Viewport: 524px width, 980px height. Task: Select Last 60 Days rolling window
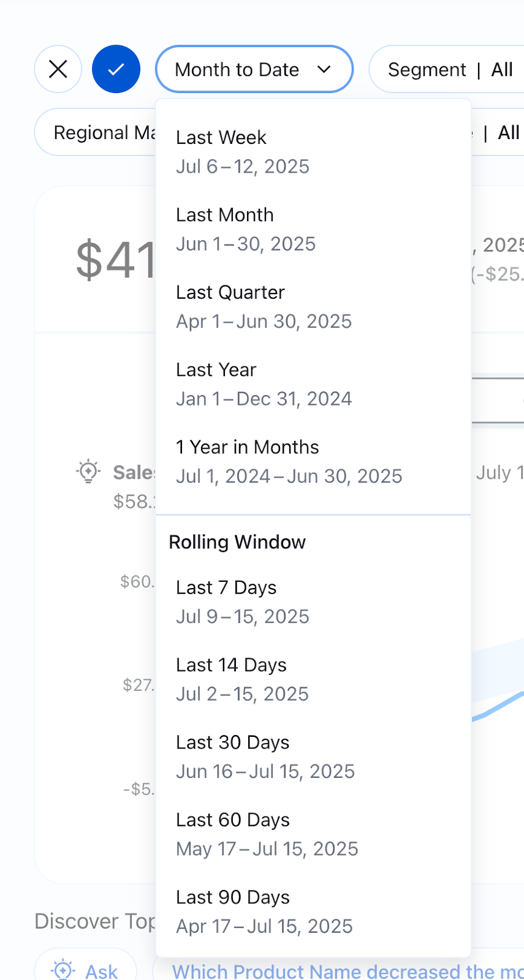[267, 833]
